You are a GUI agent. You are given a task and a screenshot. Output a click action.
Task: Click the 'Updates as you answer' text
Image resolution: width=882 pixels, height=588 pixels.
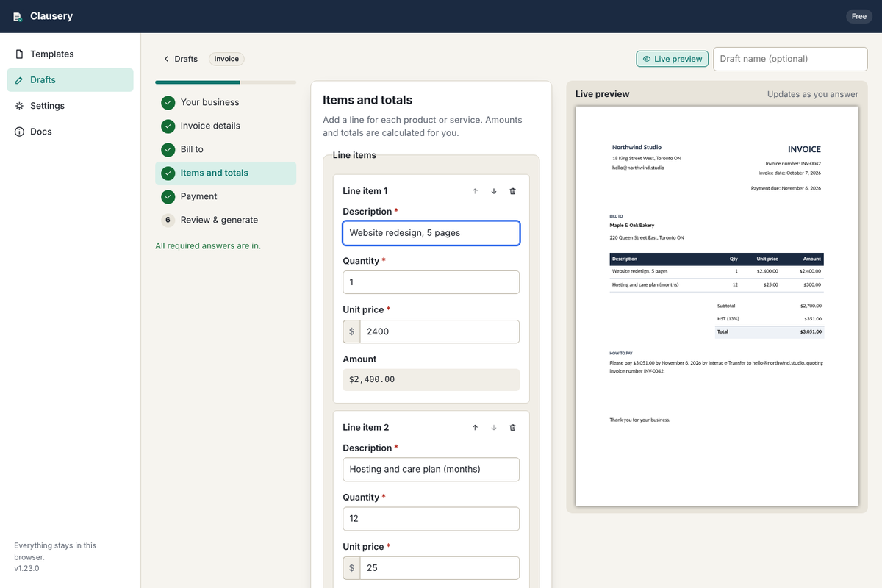point(813,94)
